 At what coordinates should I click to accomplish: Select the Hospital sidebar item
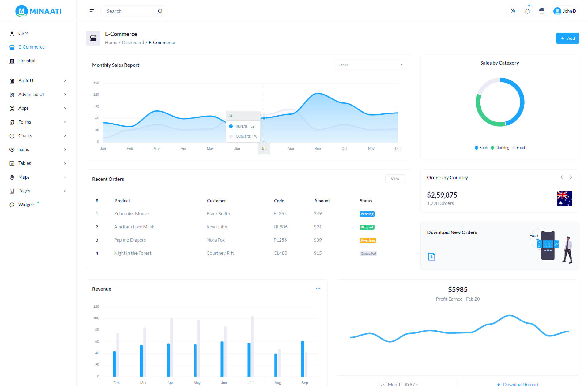click(x=27, y=61)
